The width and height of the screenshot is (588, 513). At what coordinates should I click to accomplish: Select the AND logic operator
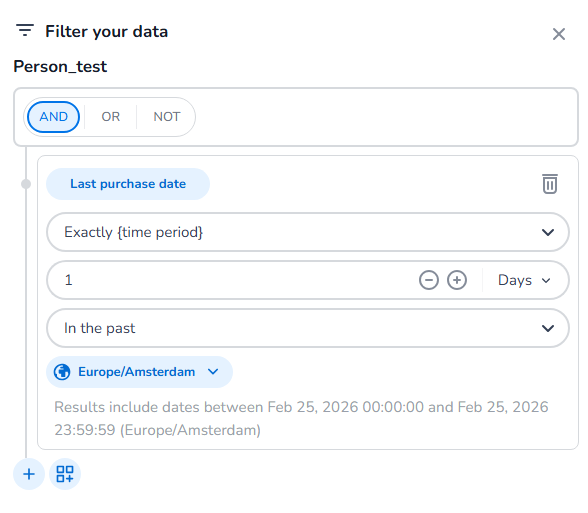53,117
